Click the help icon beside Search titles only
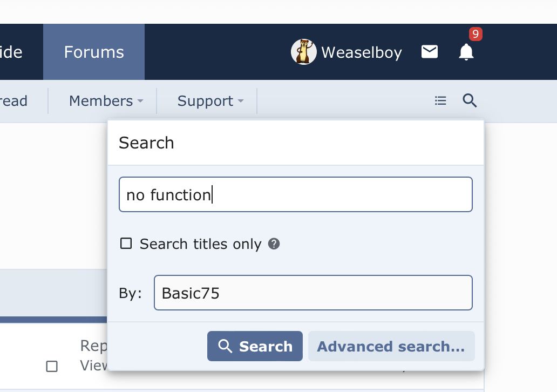The height and width of the screenshot is (392, 557). (274, 244)
